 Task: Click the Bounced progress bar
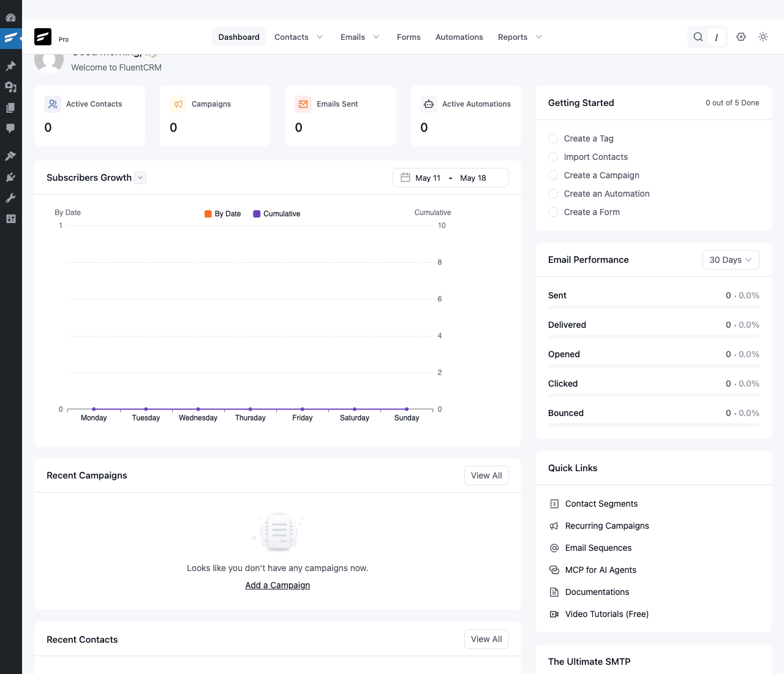click(654, 425)
